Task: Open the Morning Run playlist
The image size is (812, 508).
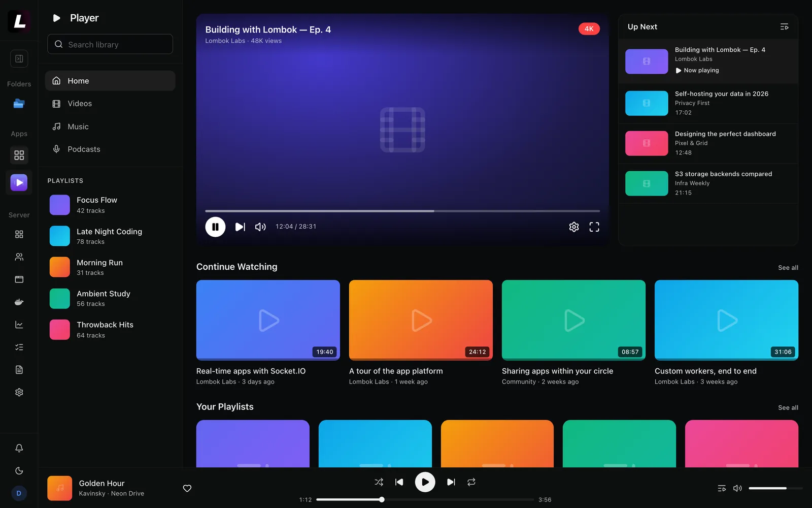Action: [x=110, y=267]
